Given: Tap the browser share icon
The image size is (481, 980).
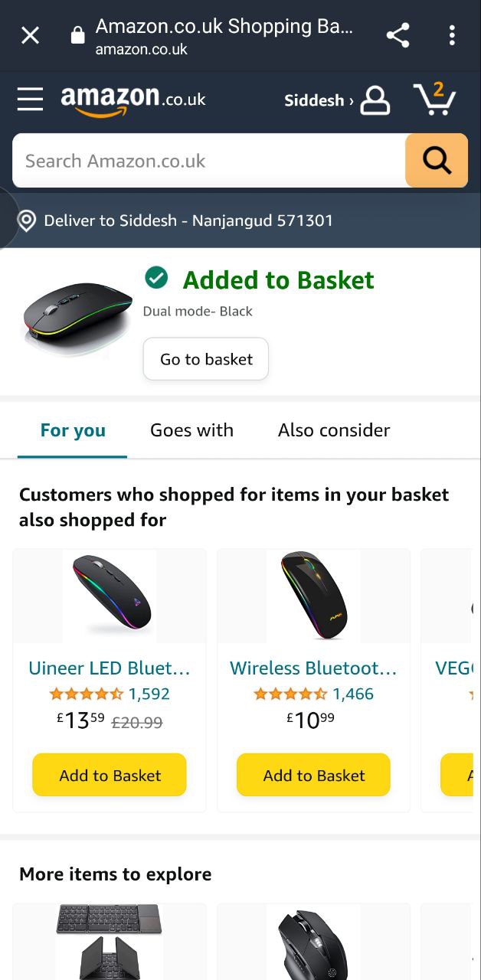Looking at the screenshot, I should (398, 35).
